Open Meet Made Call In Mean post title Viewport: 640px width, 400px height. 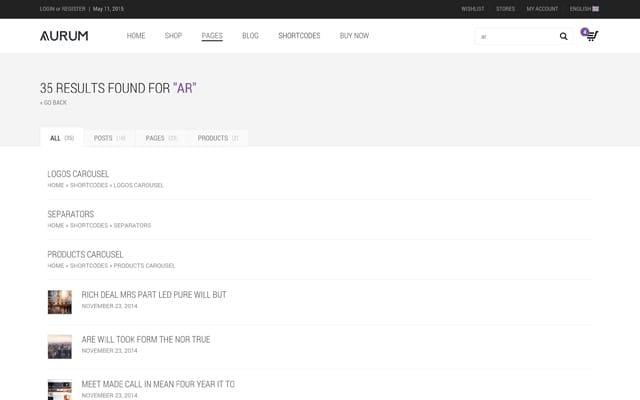click(x=158, y=384)
